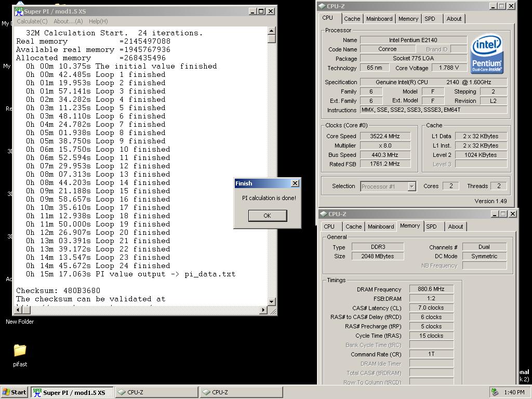Select the first CPU-Z taskbar button
The image size is (532, 399).
click(156, 392)
